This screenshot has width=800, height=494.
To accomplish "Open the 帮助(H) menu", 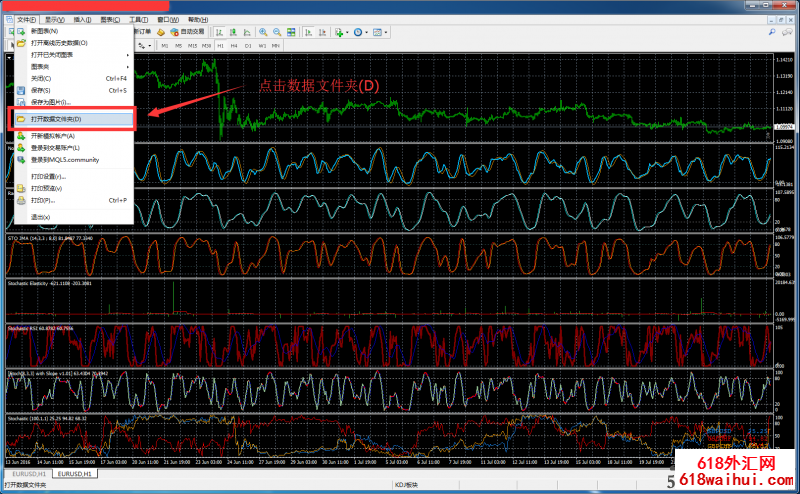I will [198, 19].
